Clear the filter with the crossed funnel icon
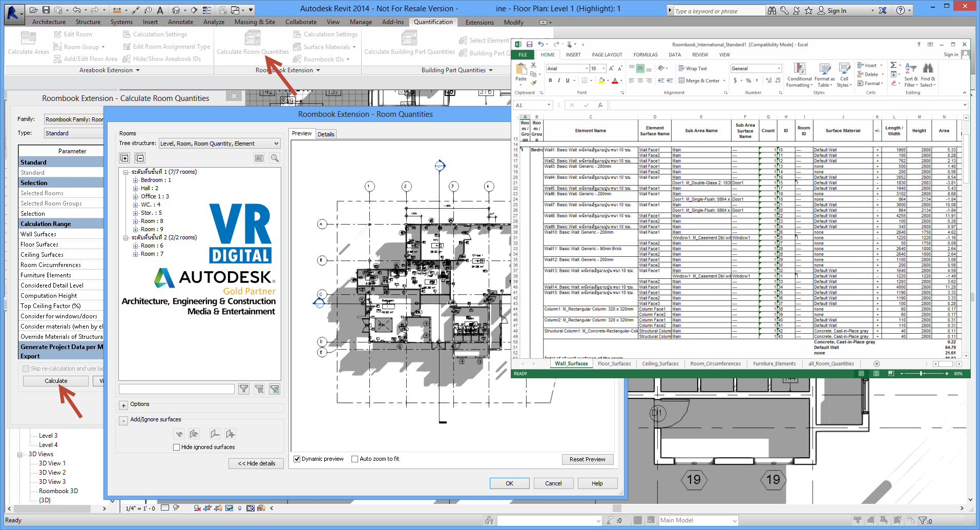Viewport: 980px width, 530px height. 259,389
